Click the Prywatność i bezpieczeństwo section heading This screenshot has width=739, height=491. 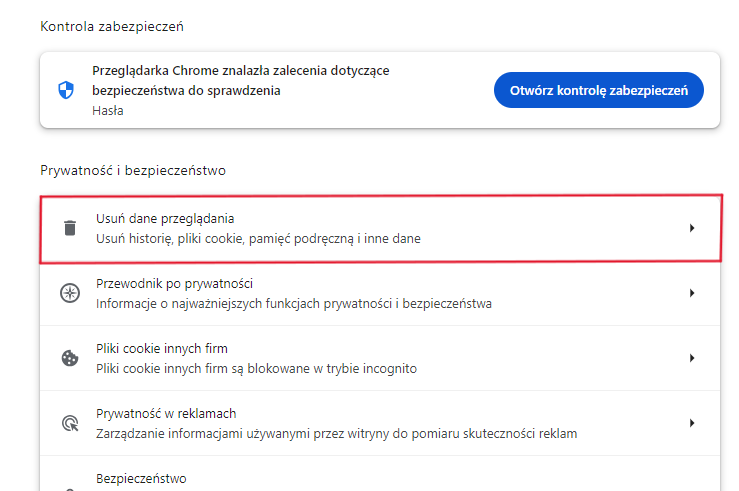pos(133,170)
